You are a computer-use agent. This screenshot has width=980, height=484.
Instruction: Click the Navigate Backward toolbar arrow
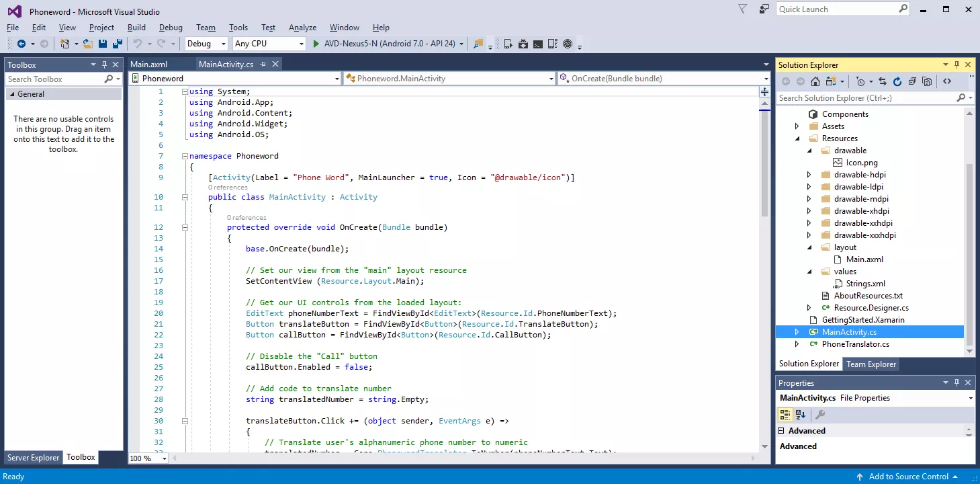click(x=21, y=44)
